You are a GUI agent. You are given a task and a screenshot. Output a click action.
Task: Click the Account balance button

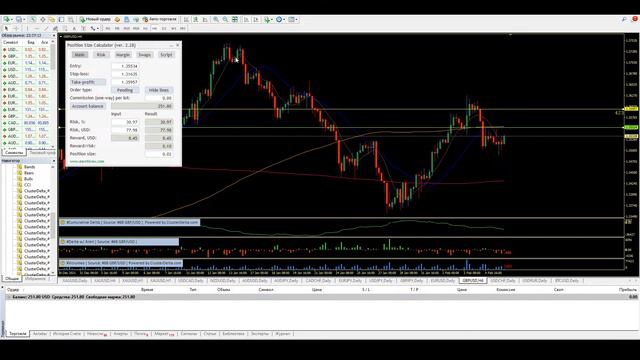(x=87, y=106)
